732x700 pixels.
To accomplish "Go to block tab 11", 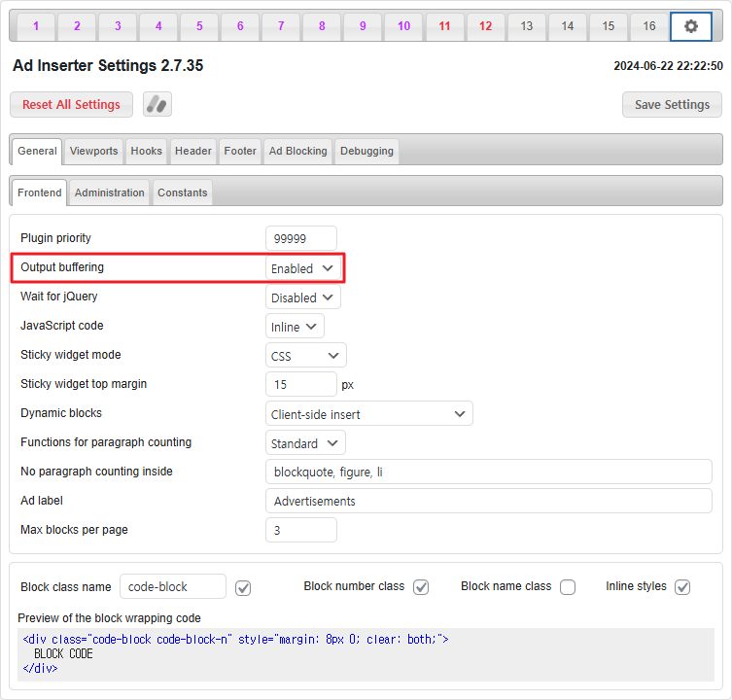I will pos(444,26).
